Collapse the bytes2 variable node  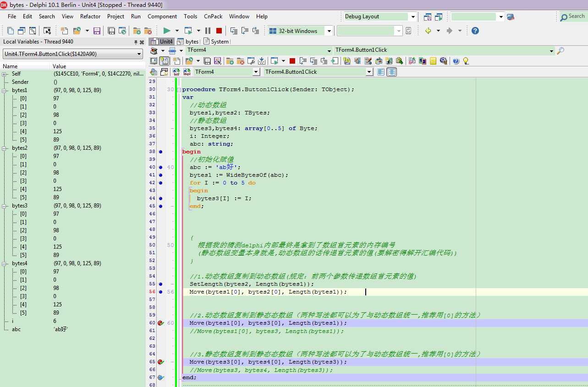coord(5,148)
